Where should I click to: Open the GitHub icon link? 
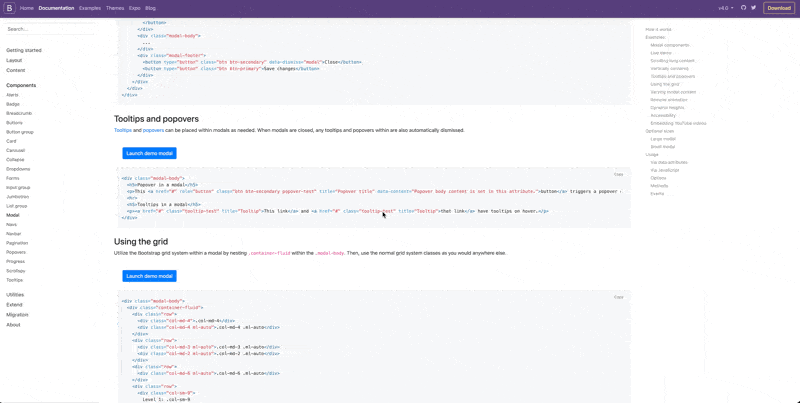(x=743, y=8)
